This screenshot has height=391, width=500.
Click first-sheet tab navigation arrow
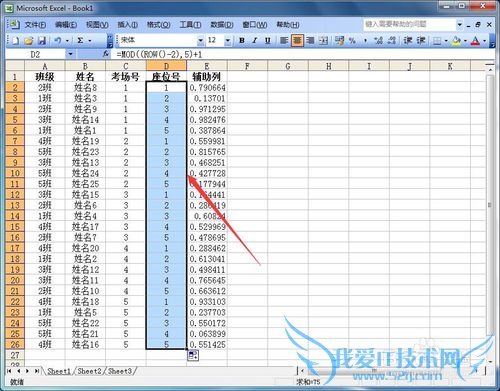click(9, 371)
